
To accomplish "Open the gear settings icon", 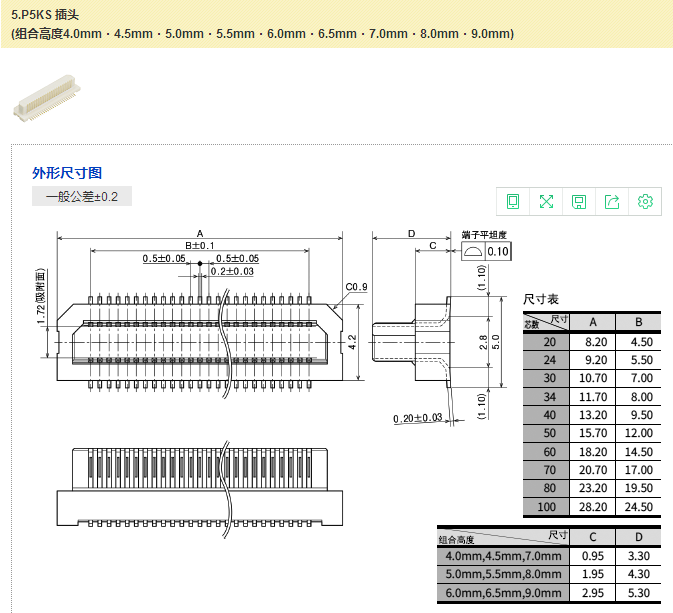I will click(x=645, y=201).
